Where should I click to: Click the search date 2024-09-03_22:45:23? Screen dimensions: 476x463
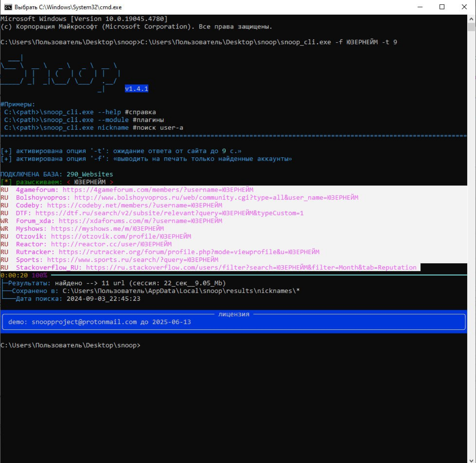[103, 298]
